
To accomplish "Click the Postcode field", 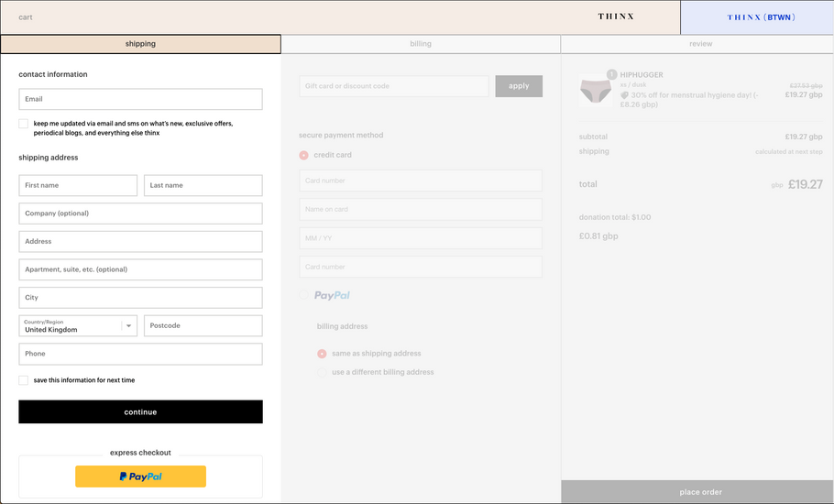I will [x=203, y=325].
